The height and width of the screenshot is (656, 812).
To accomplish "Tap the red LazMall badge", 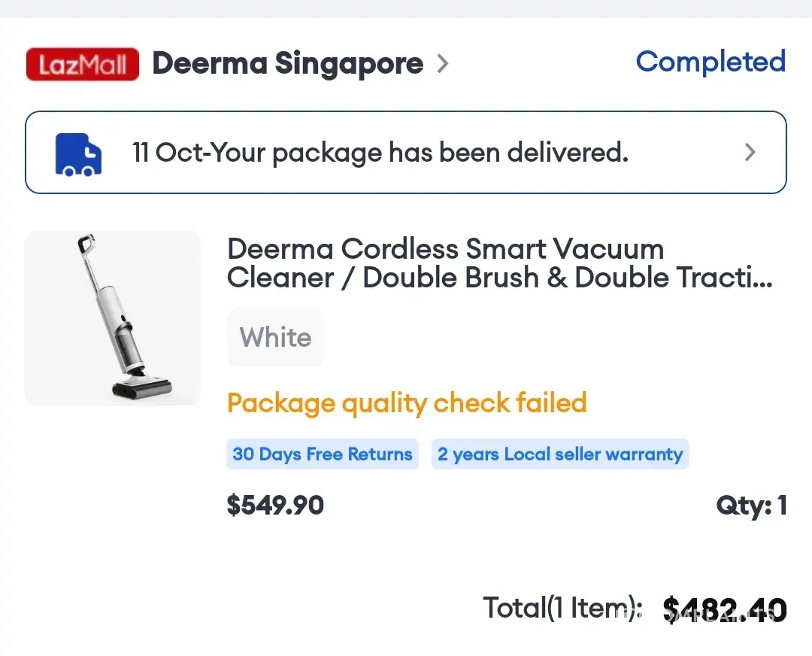I will 83,65.
